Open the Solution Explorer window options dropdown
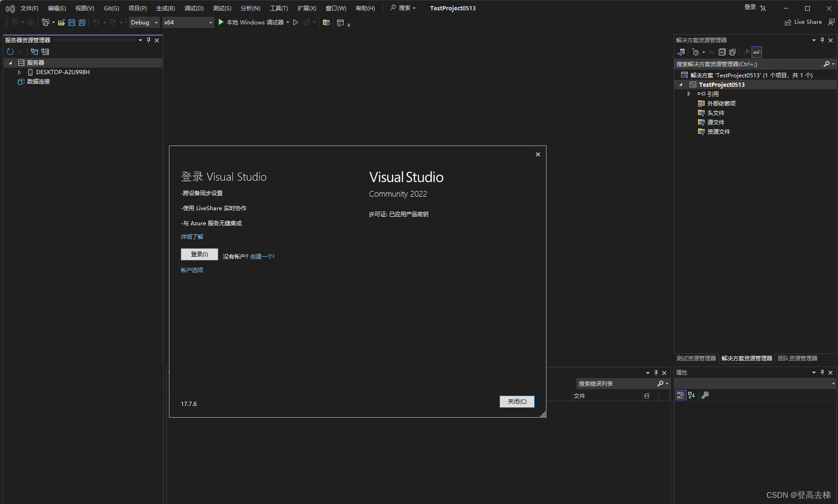The height and width of the screenshot is (504, 838). pos(814,40)
